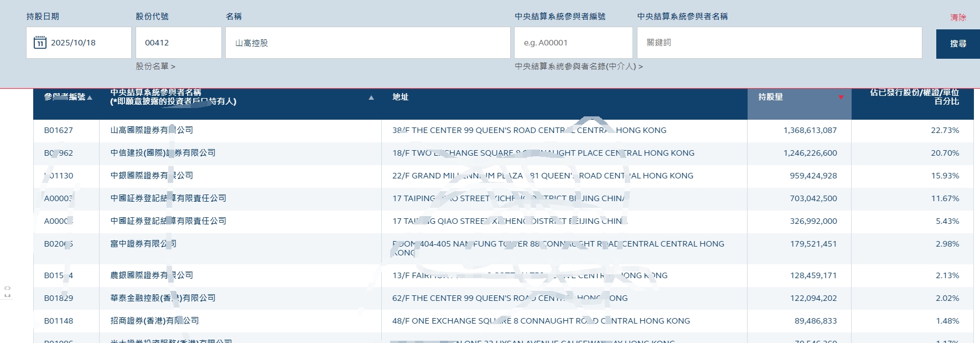The image size is (980, 343).
Task: Click the 清除 clear link
Action: point(958,18)
